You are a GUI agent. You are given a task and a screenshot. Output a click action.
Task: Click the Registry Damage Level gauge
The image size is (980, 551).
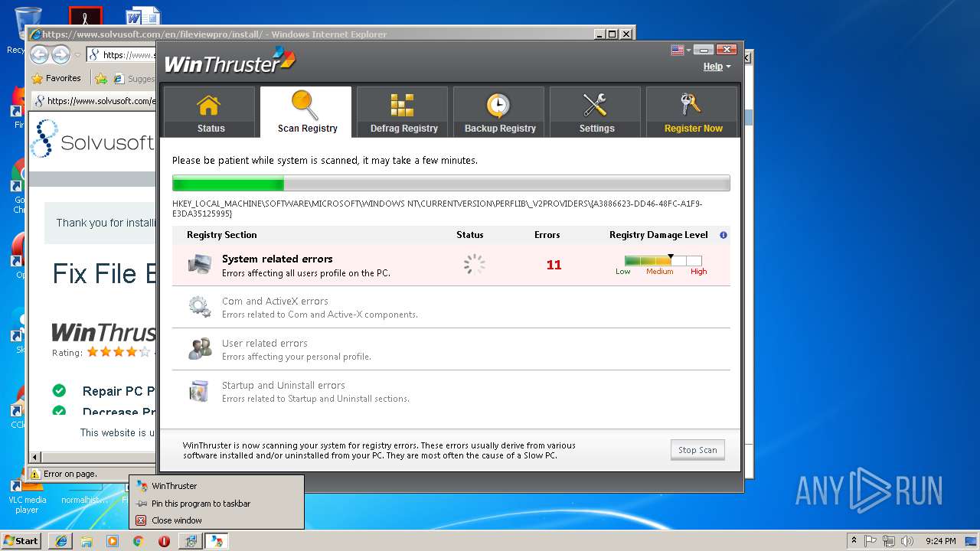tap(663, 261)
